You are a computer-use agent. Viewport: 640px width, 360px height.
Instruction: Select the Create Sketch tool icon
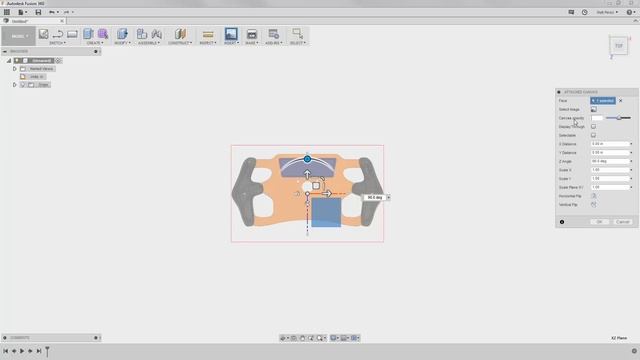[43, 34]
